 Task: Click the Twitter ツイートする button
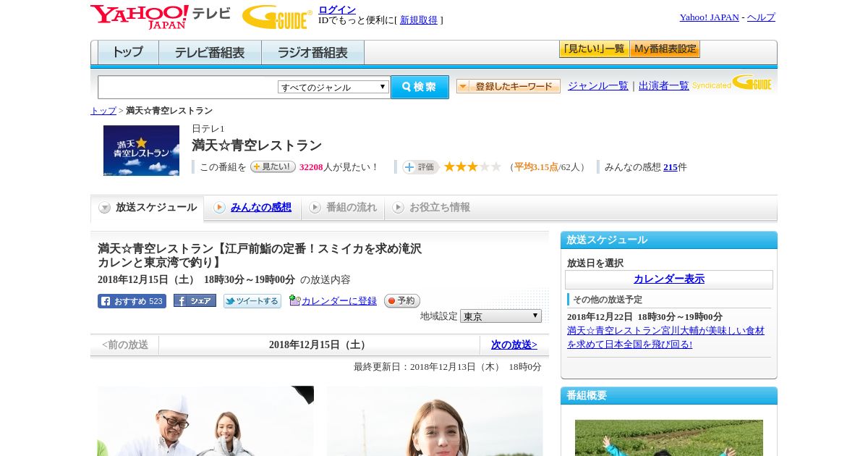pos(252,301)
